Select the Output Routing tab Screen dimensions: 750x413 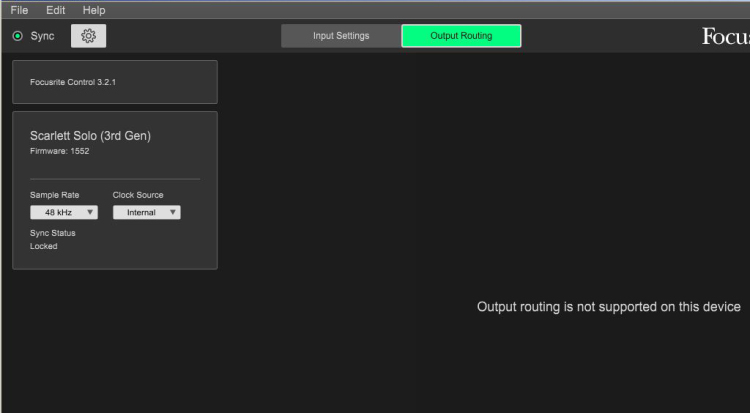tap(461, 36)
